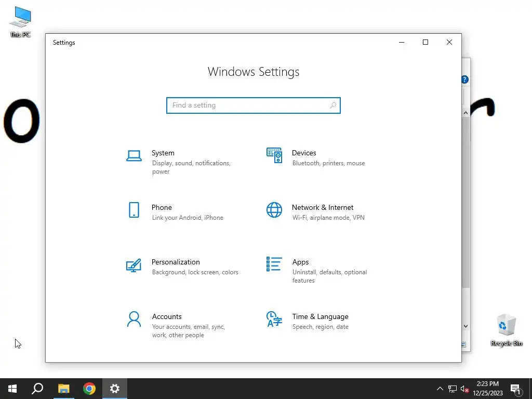The height and width of the screenshot is (399, 532).
Task: Open the Time & Language label
Action: pos(320,316)
